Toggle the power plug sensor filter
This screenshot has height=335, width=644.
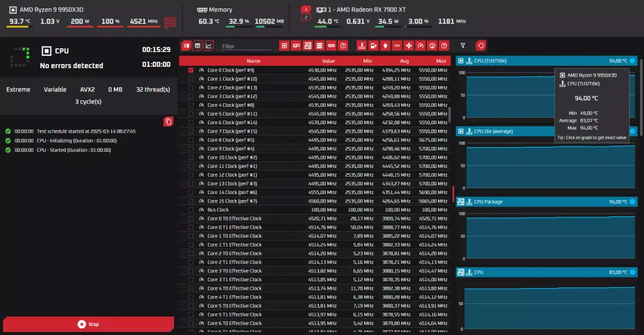point(385,45)
